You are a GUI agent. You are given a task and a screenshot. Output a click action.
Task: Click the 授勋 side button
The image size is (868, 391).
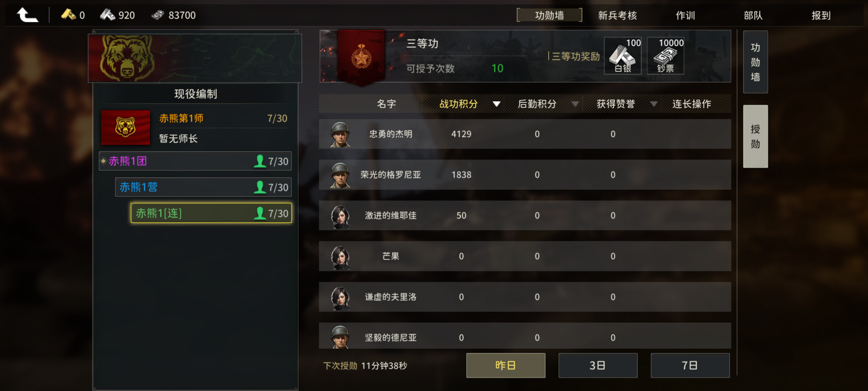click(755, 136)
